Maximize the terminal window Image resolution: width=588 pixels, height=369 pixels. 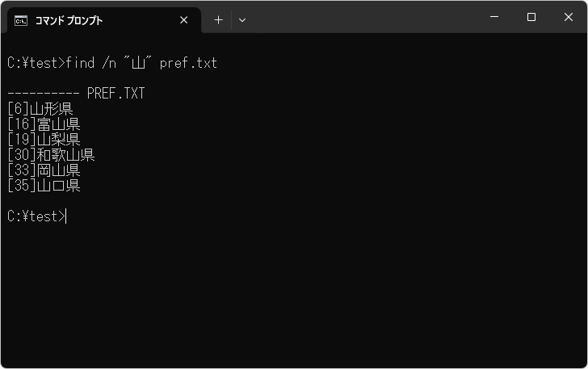(531, 17)
